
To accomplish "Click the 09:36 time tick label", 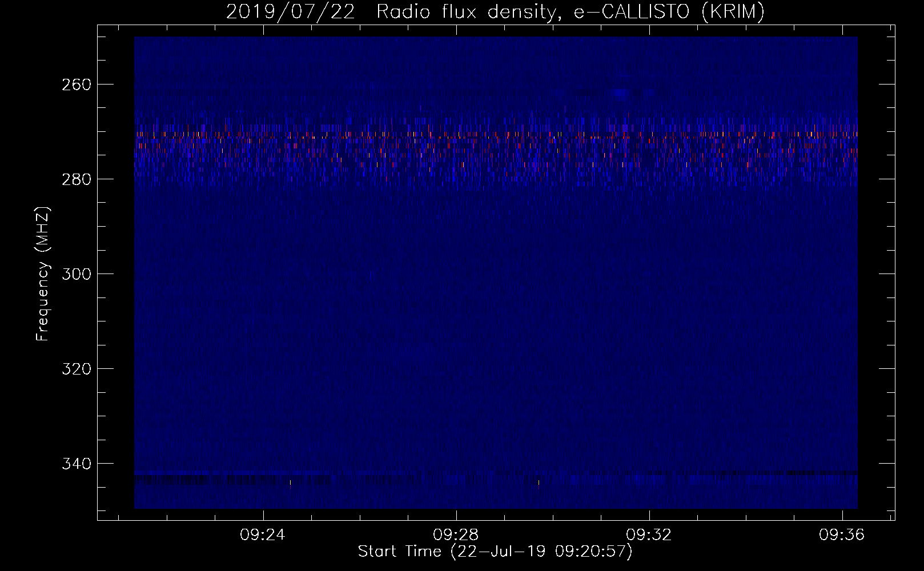I will 842,535.
